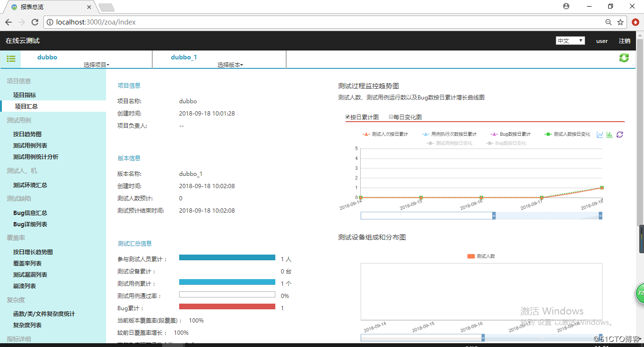Click the dubbo project name link
644x347 pixels.
[x=47, y=57]
